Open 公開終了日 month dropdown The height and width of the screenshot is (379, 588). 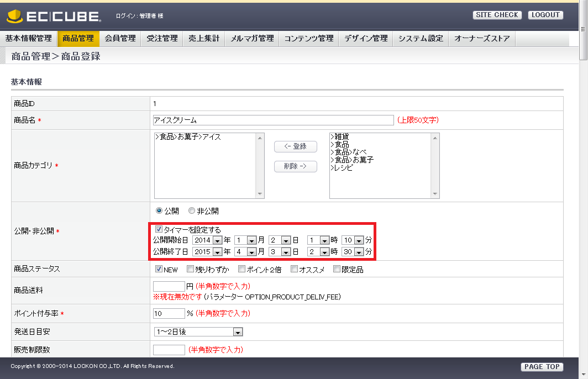[245, 252]
